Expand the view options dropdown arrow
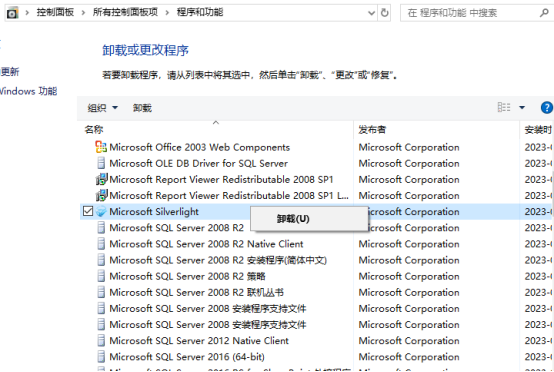The width and height of the screenshot is (554, 372). [522, 107]
